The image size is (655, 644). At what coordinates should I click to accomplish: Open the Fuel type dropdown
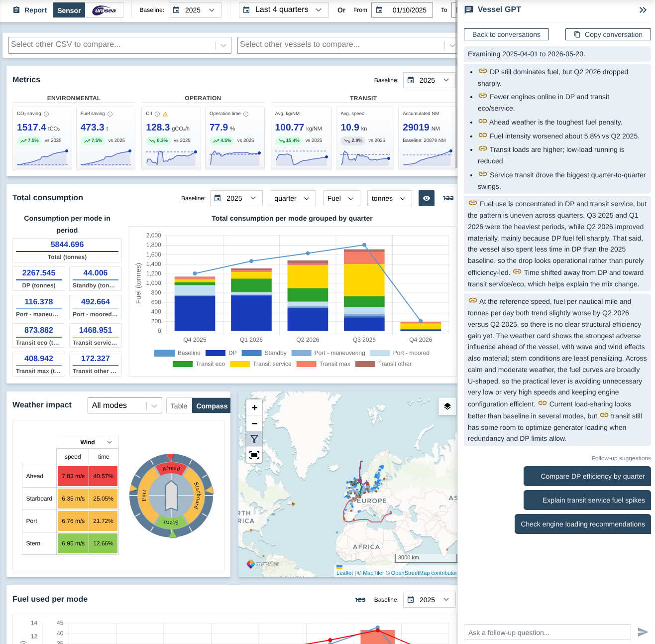[341, 198]
